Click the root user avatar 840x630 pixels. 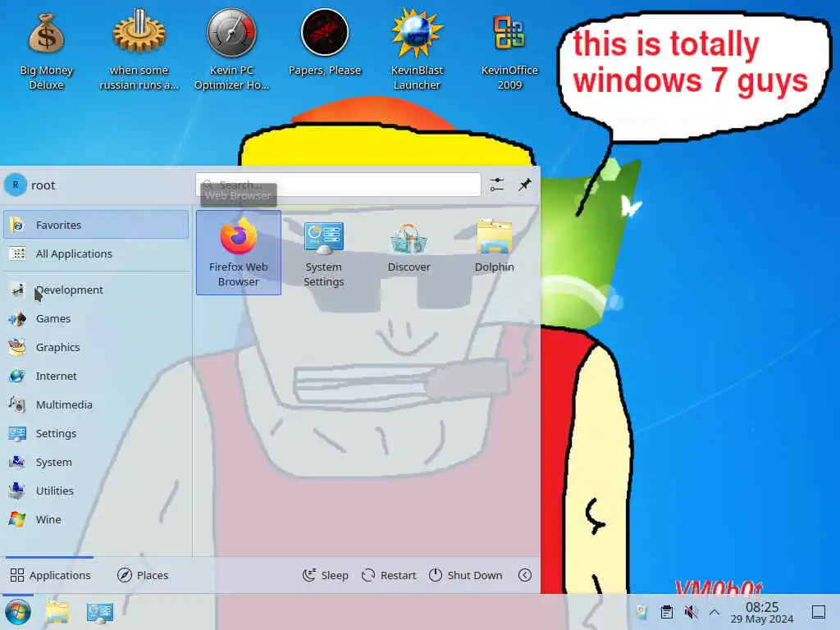coord(16,185)
